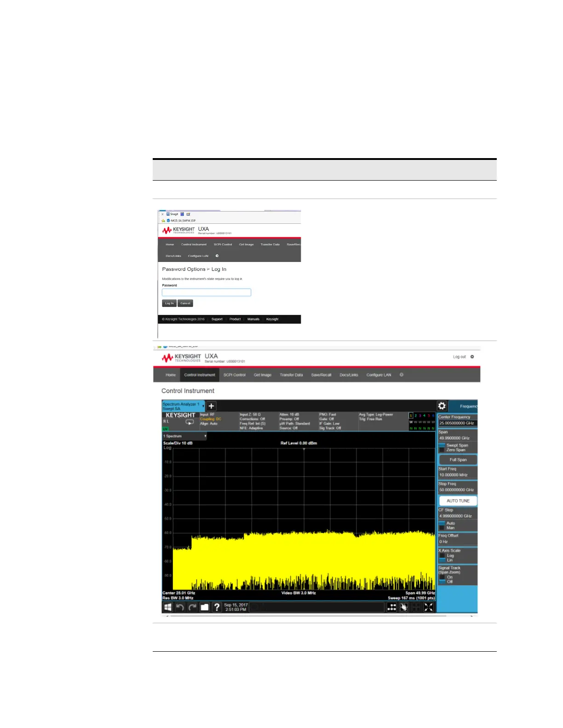Image resolution: width=563 pixels, height=728 pixels.
Task: Click the Windows start icon in the analyzer toolbar
Action: 168,607
